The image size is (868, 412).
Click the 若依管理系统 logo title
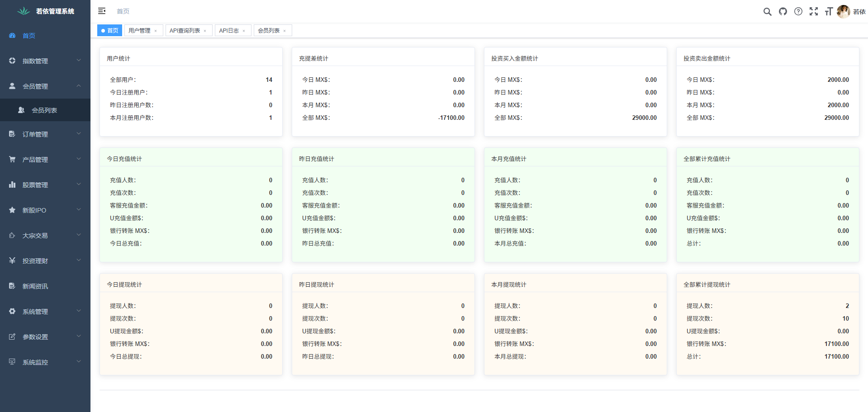55,11
